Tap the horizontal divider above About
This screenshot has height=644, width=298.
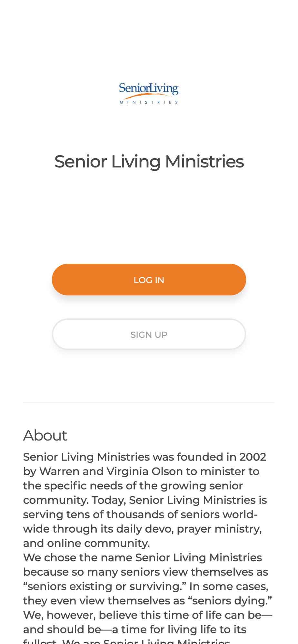[149, 402]
